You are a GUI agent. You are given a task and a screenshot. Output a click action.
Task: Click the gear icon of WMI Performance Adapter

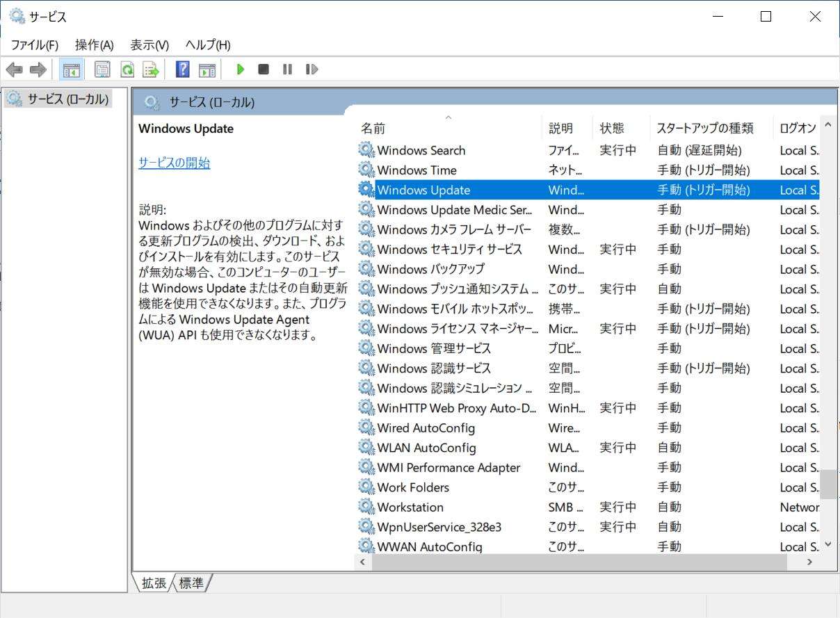(366, 467)
